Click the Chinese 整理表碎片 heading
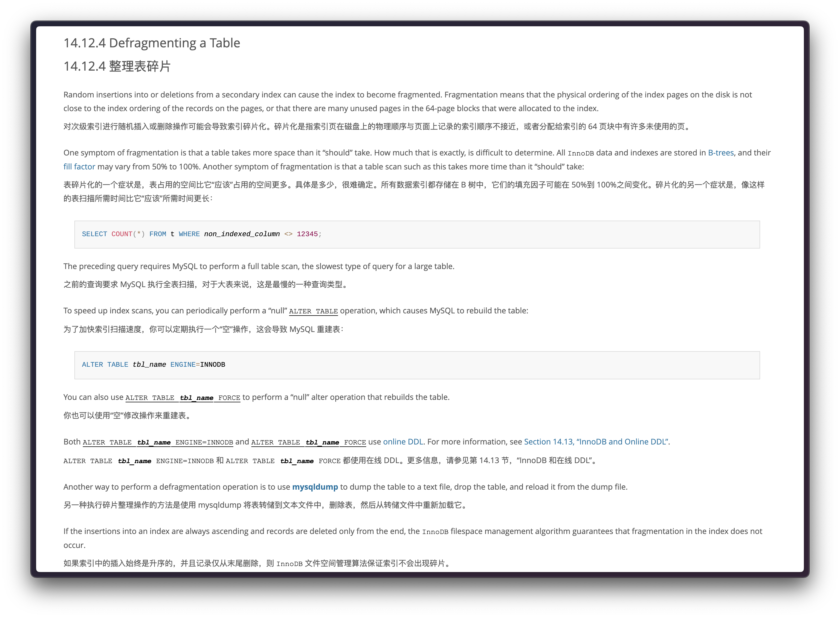 point(117,66)
